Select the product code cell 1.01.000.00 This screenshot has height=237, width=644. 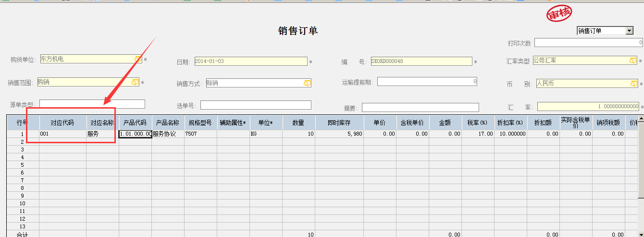(x=135, y=134)
